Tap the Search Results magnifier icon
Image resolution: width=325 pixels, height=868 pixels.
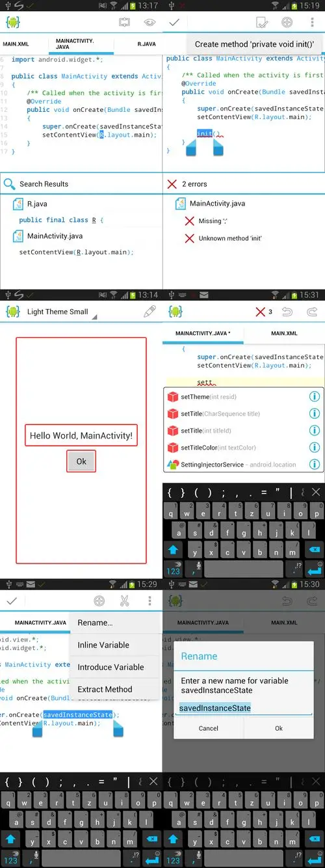coord(9,184)
